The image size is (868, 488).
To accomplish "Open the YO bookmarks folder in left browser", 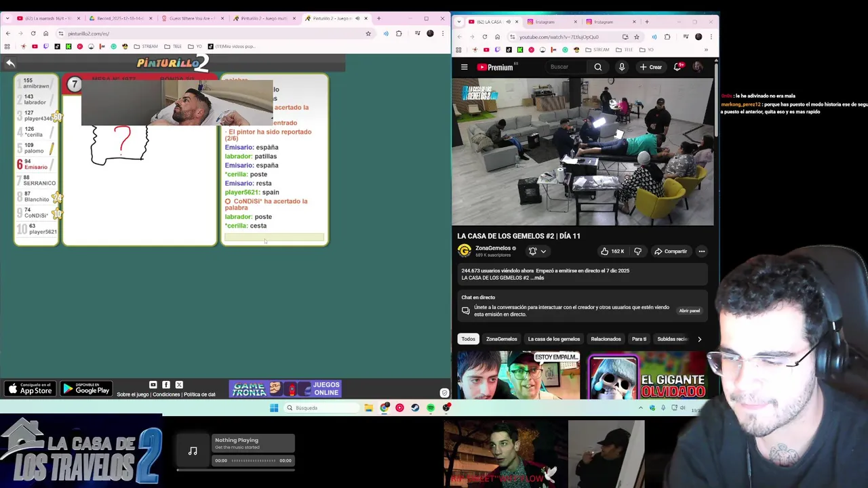I will tap(195, 47).
